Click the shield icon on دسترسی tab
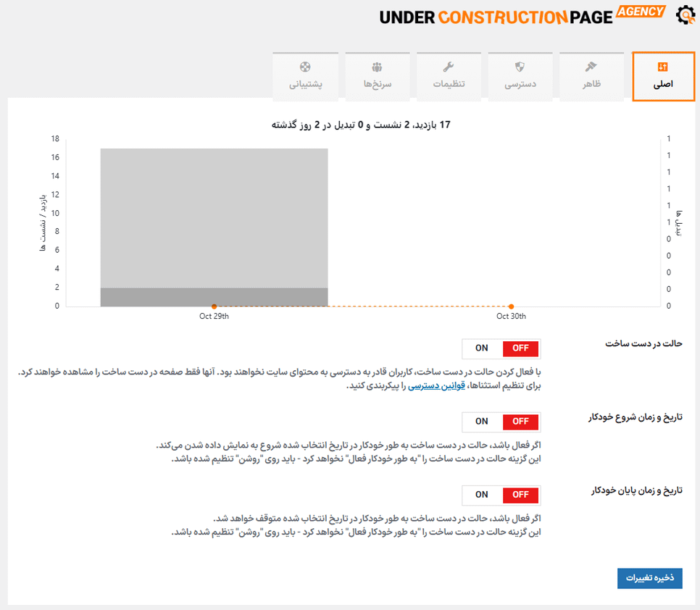Image resolution: width=700 pixels, height=610 pixels. (520, 67)
